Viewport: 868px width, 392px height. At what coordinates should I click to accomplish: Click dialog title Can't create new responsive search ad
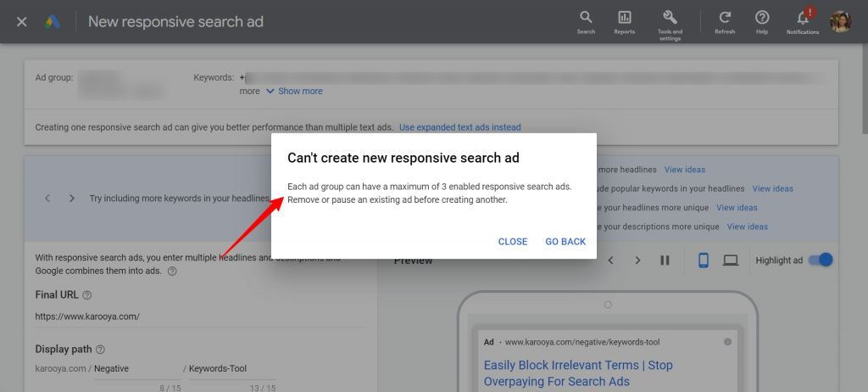(403, 158)
